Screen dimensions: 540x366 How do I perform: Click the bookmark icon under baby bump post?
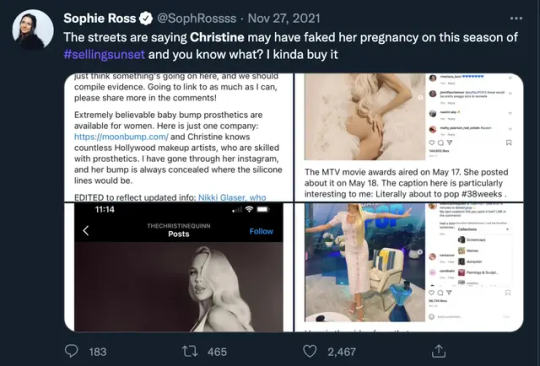pos(508,143)
